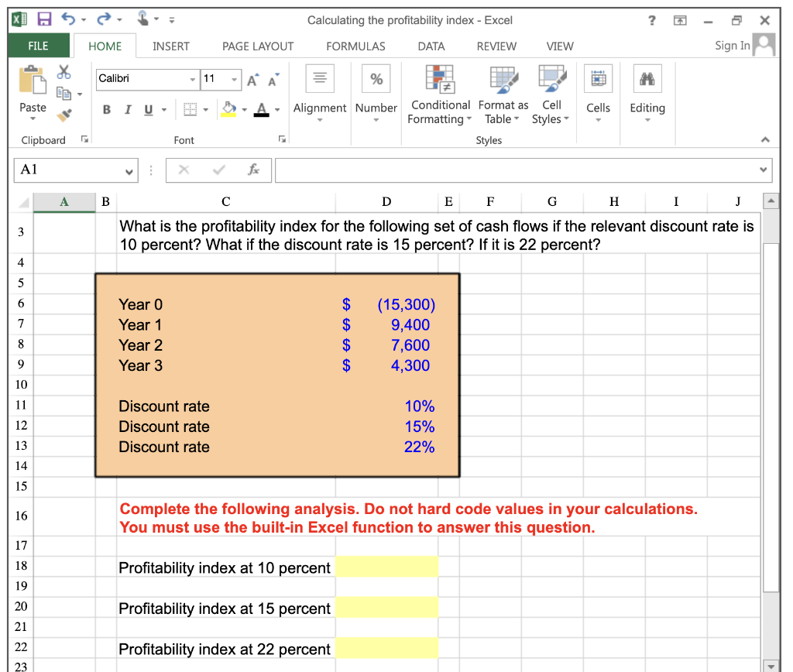Toggle italic formatting
793x672 pixels.
point(127,110)
